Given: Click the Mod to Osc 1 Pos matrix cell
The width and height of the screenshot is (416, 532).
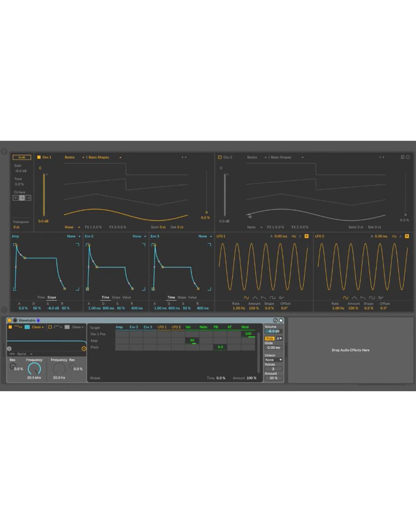Looking at the screenshot, I should [x=248, y=334].
